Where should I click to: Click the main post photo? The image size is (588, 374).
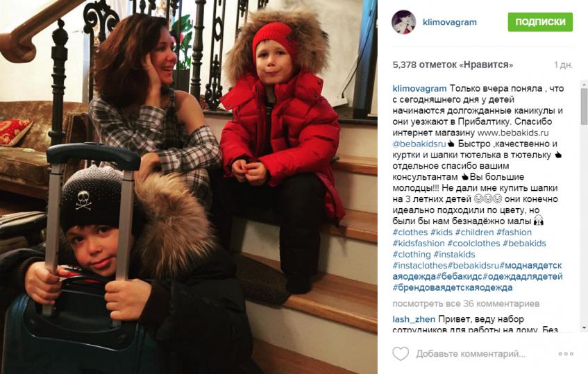click(x=189, y=187)
